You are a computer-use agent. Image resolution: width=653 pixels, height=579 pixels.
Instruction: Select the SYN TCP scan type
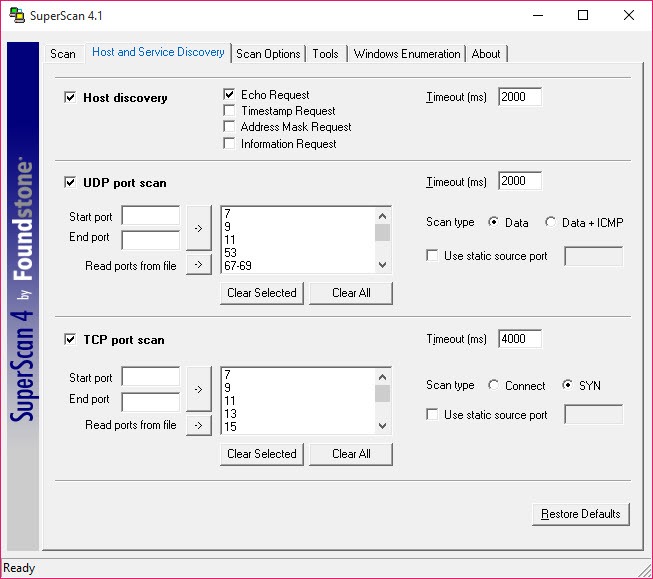point(567,385)
